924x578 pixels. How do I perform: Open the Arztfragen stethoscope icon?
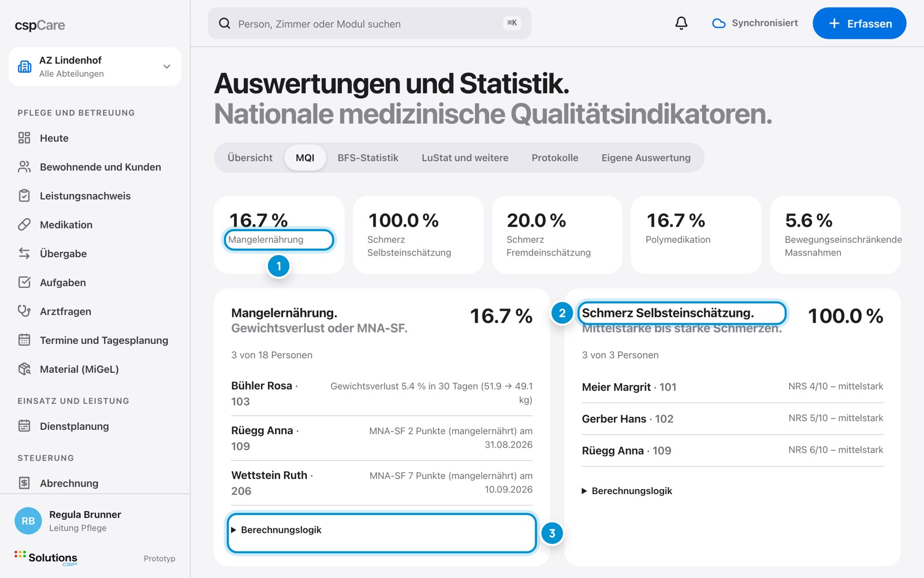(x=24, y=311)
